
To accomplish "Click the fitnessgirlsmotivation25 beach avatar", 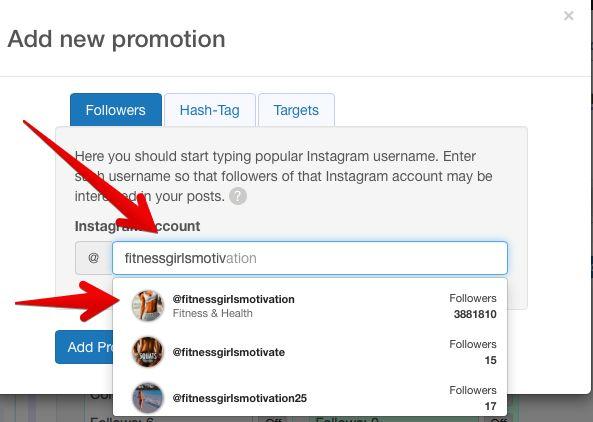I will (148, 398).
